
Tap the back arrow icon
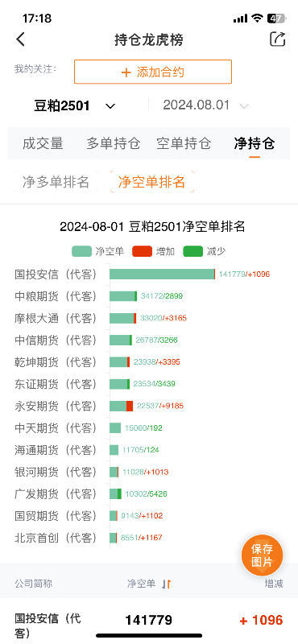pyautogui.click(x=21, y=39)
